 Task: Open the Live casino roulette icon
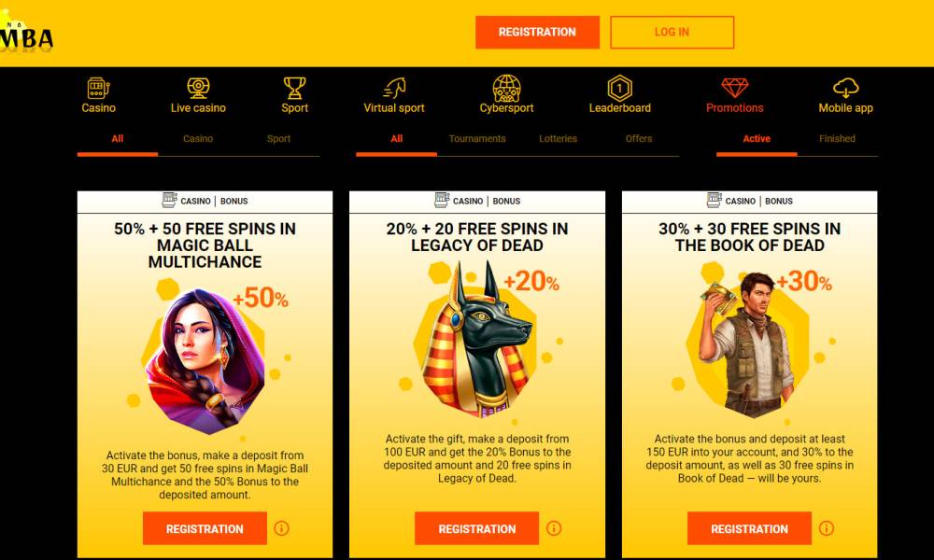[198, 88]
